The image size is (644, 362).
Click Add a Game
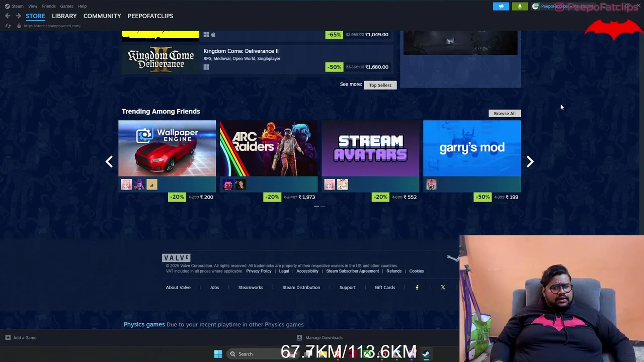[x=21, y=338]
